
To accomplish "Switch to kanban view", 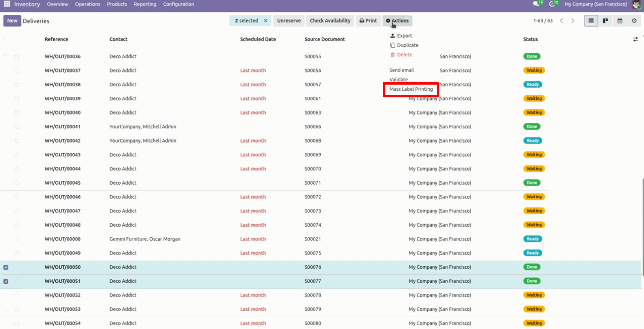I will 605,21.
